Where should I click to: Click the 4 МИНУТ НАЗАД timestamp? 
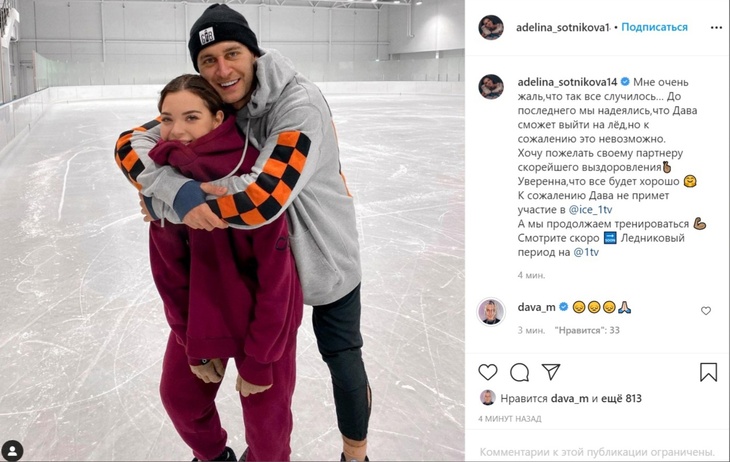510,419
